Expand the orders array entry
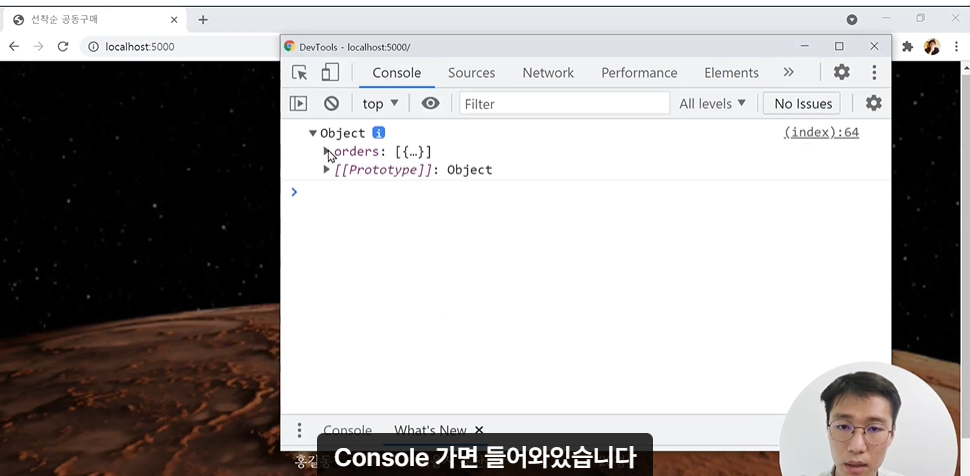The height and width of the screenshot is (476, 970). [327, 151]
